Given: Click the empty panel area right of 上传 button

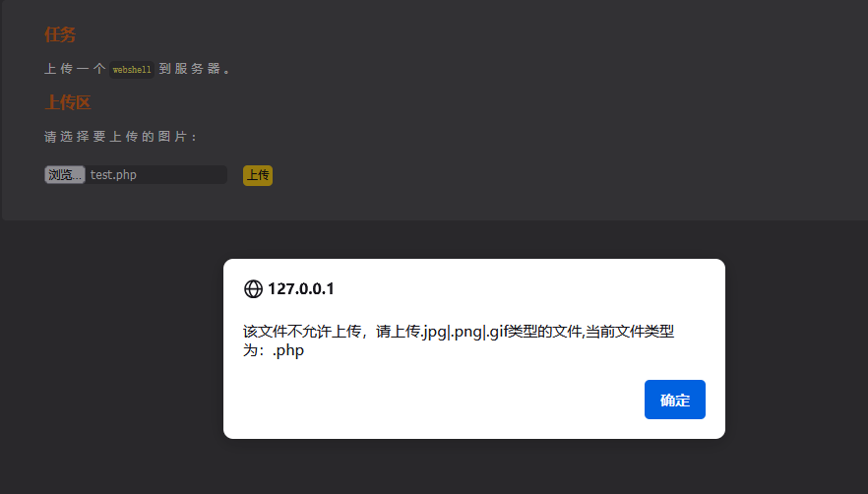Looking at the screenshot, I should [553, 175].
